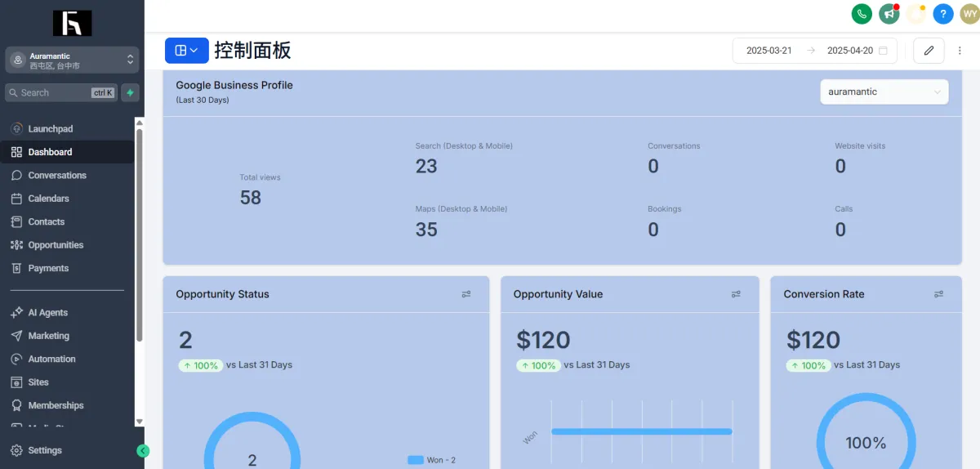Click the Search (Desktop & Mobile) value 23

[x=426, y=166]
